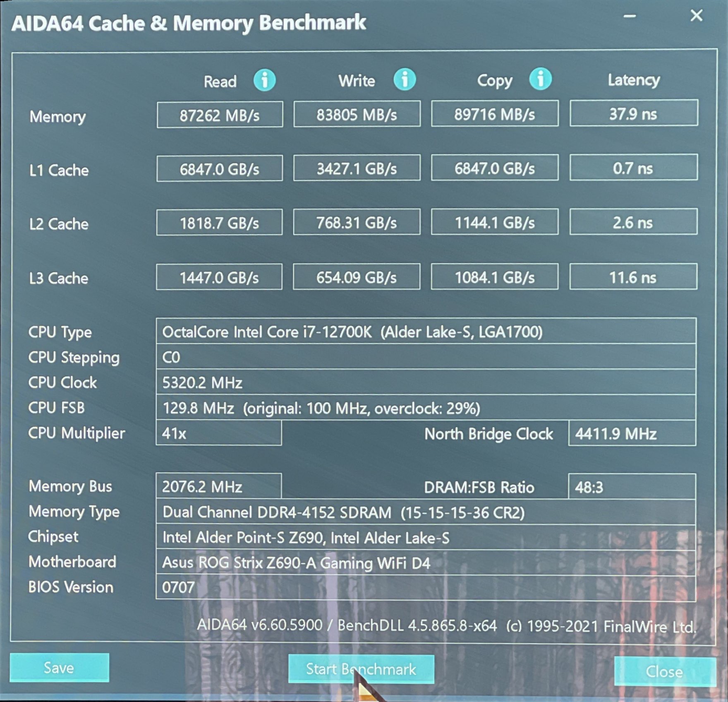The height and width of the screenshot is (702, 728).
Task: Select L3 Cache read 1447.0 GB/s
Action: pyautogui.click(x=219, y=277)
